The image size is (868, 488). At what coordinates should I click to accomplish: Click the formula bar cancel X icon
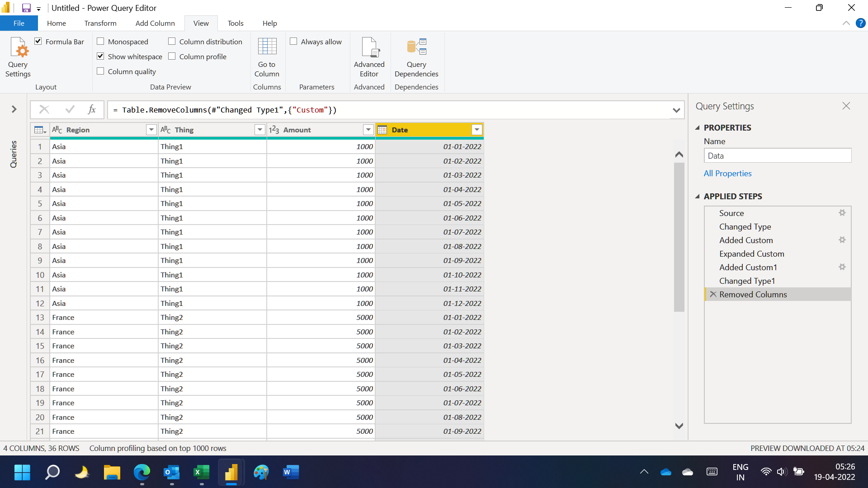(x=44, y=109)
